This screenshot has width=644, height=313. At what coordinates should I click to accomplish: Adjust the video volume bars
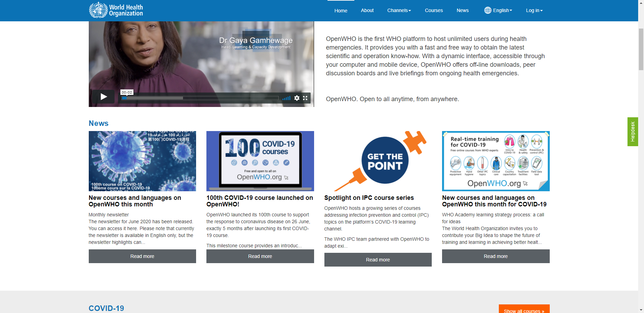[286, 98]
